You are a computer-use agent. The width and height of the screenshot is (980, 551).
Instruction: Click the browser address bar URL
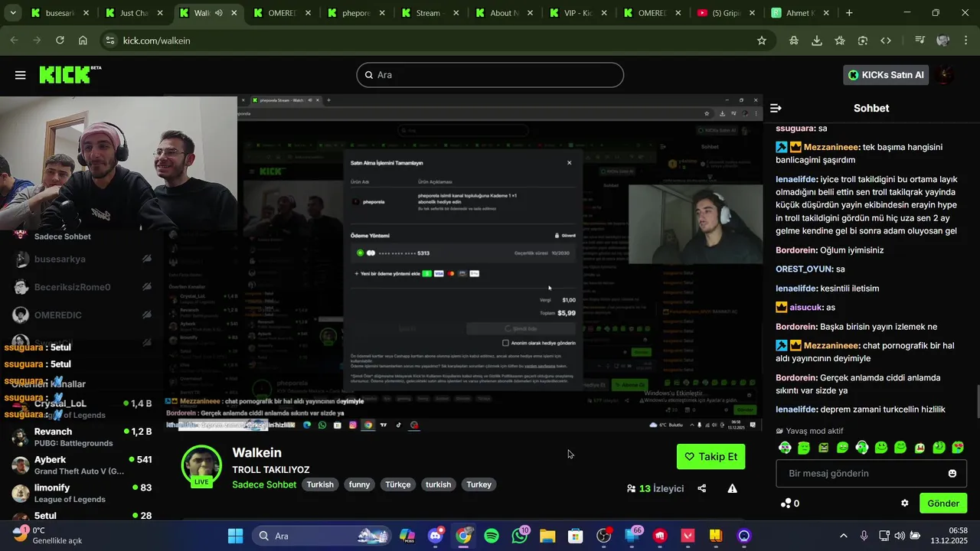pos(157,41)
